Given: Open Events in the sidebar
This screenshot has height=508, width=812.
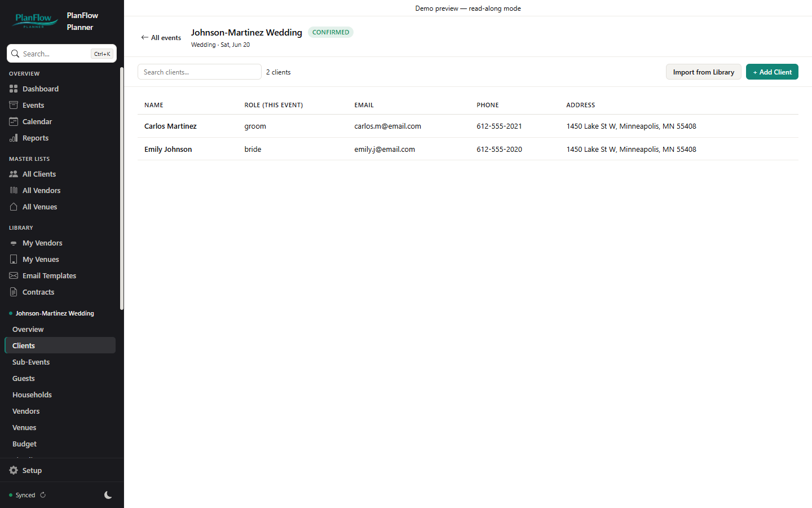Looking at the screenshot, I should tap(60, 105).
